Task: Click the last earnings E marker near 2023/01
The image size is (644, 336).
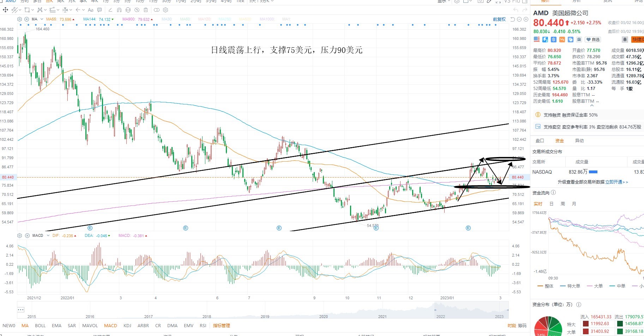Action: coord(468,228)
